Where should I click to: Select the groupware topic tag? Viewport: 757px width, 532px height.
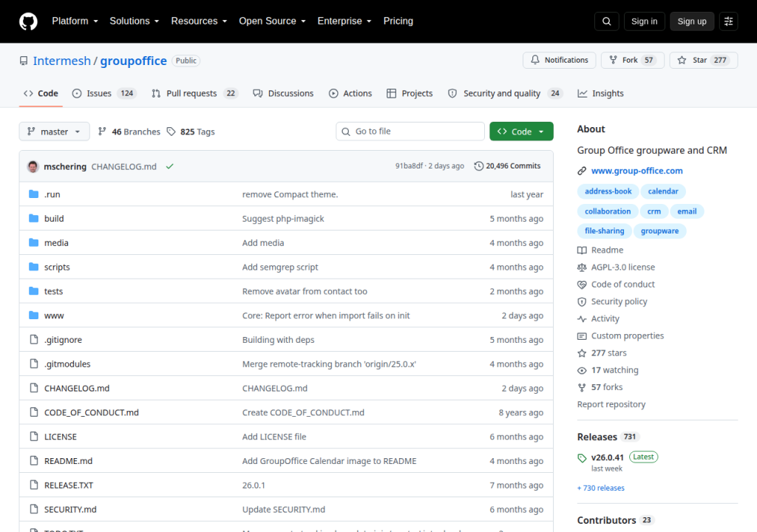(659, 231)
